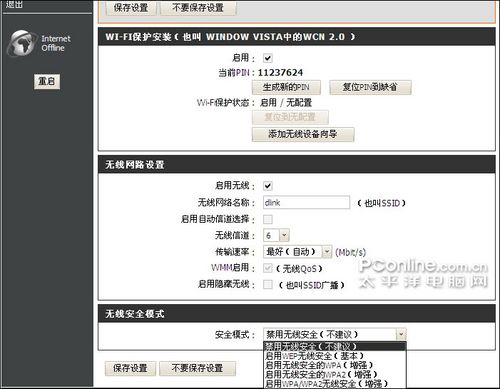Click the (Mbit/s) unit label
This screenshot has height=389, width=500.
coord(351,252)
